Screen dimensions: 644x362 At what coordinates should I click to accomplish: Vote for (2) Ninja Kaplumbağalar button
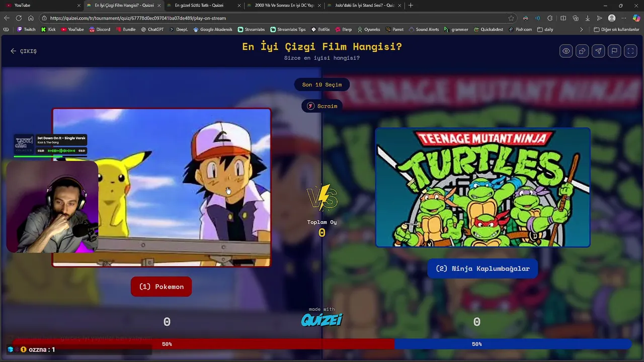click(x=482, y=268)
